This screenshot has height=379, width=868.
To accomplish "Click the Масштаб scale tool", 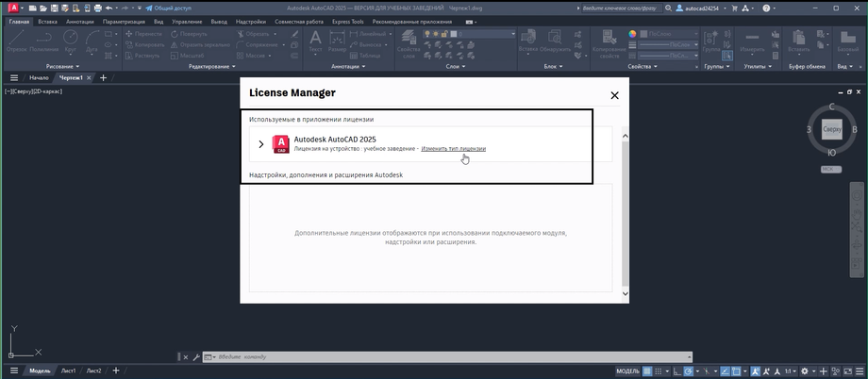I will tap(187, 56).
